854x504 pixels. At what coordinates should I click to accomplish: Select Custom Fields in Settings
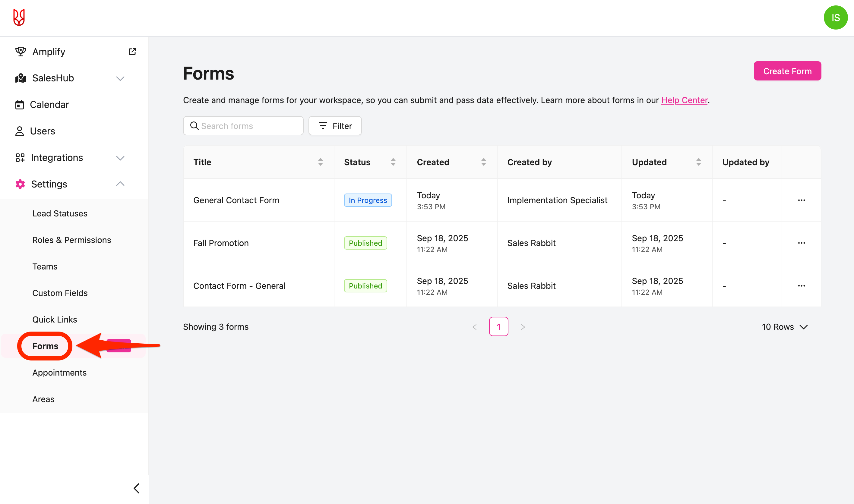coord(60,293)
